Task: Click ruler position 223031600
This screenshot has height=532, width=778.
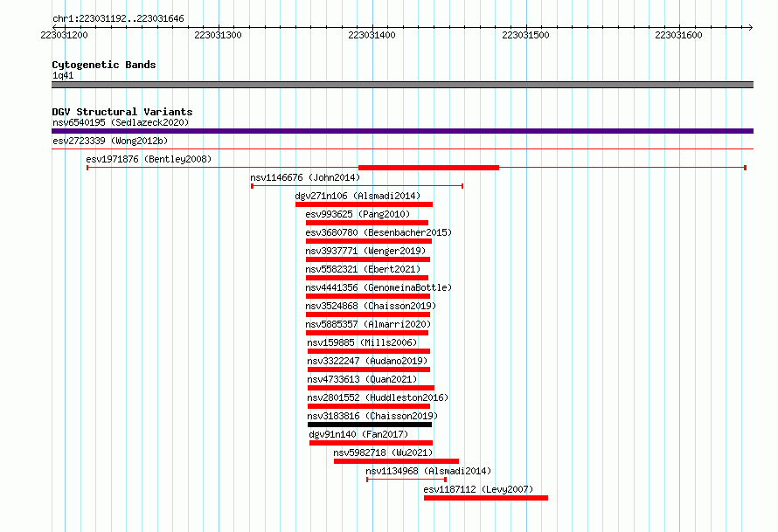Action: [x=678, y=35]
